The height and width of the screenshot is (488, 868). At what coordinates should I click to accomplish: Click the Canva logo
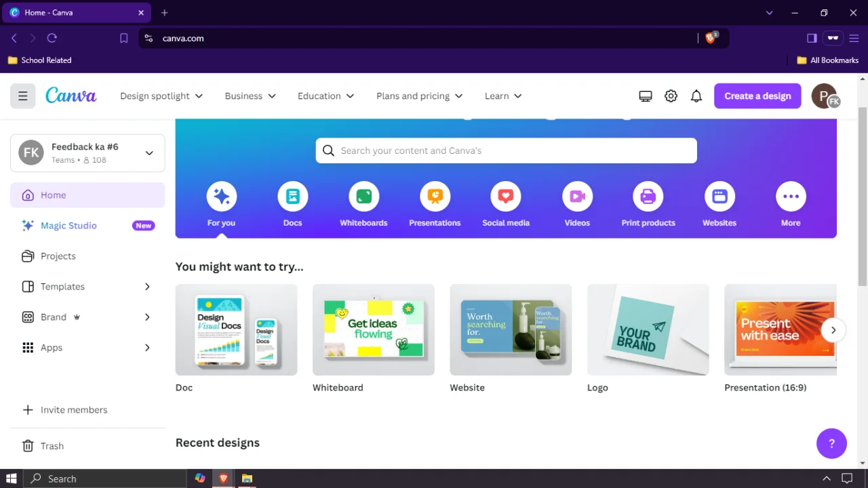tap(71, 96)
